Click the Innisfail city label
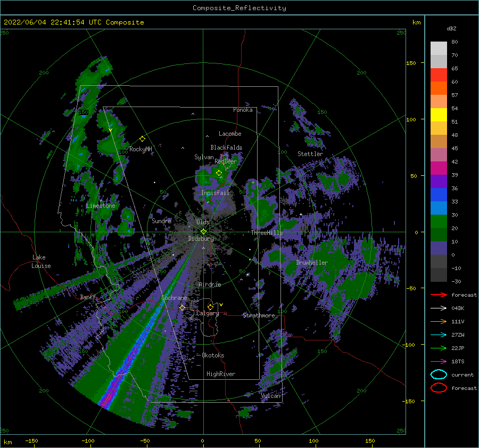Viewport: 479px width, 448px height. pyautogui.click(x=215, y=193)
